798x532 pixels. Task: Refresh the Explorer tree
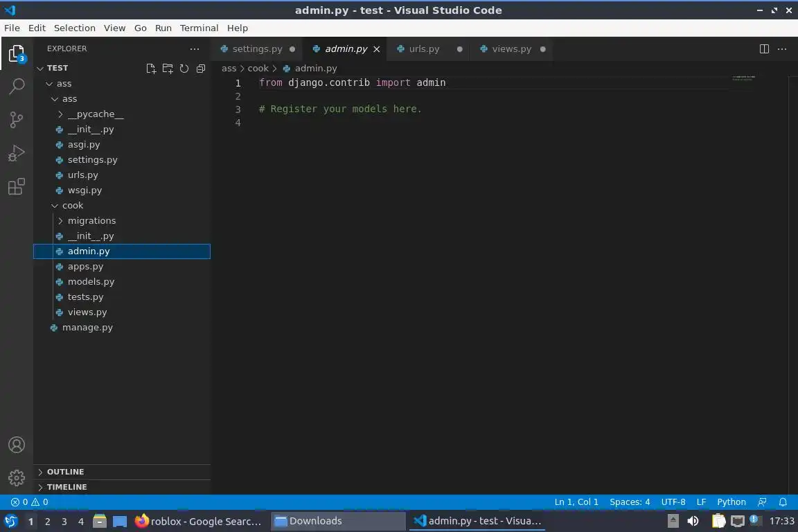184,68
